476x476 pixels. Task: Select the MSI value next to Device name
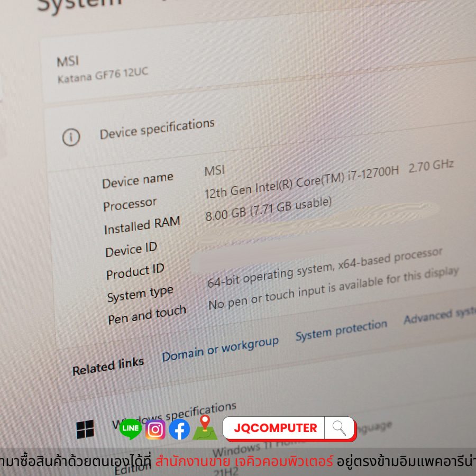[215, 171]
